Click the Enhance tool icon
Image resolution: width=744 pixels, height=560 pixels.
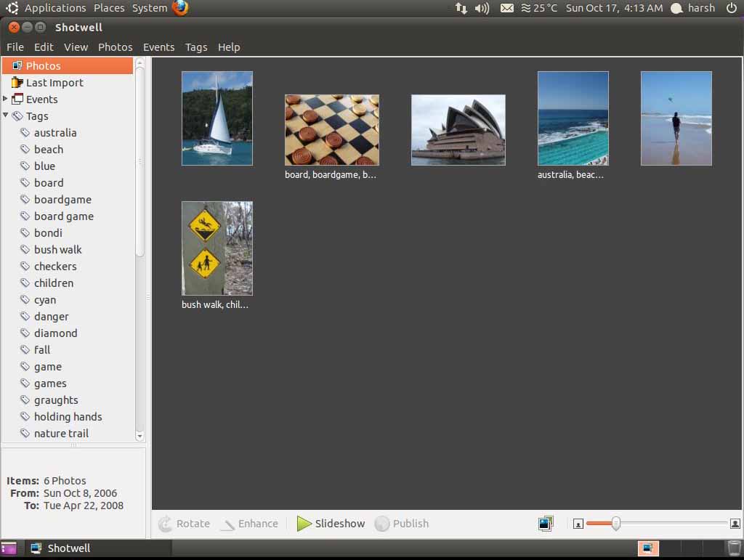click(228, 524)
